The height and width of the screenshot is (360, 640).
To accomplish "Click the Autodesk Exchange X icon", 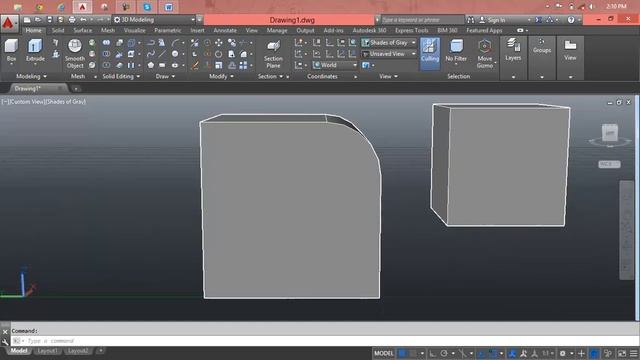I will pos(538,20).
